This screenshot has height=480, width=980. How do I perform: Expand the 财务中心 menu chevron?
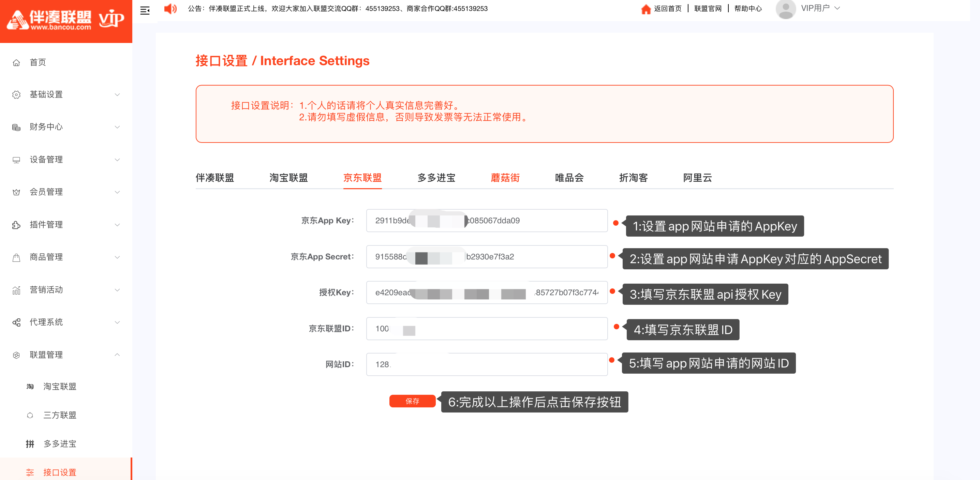coord(117,127)
